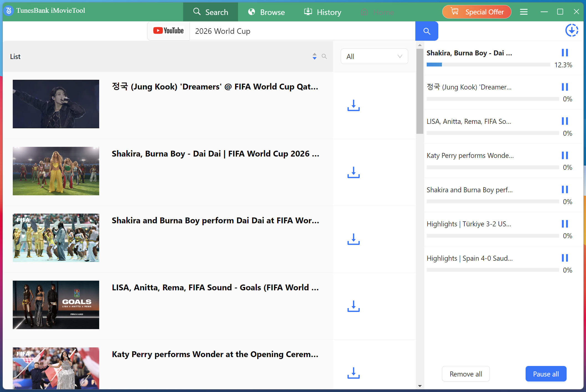Image resolution: width=586 pixels, height=392 pixels.
Task: Open the Shakira and Burna Boy FIFA thumbnail
Action: [x=56, y=238]
